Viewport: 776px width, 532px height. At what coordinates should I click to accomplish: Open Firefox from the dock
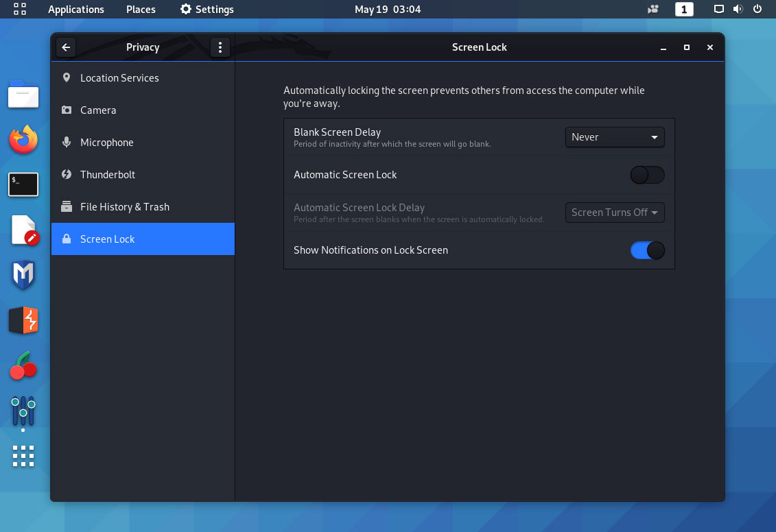tap(23, 140)
